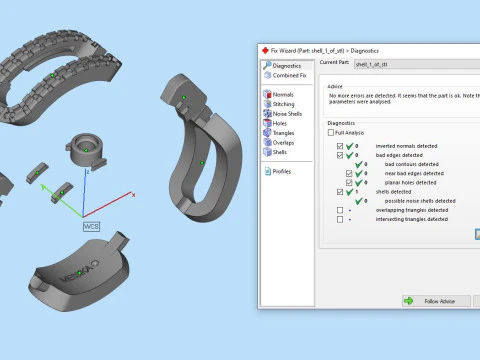Image resolution: width=480 pixels, height=360 pixels.
Task: Click the Holes icon
Action: (x=267, y=123)
